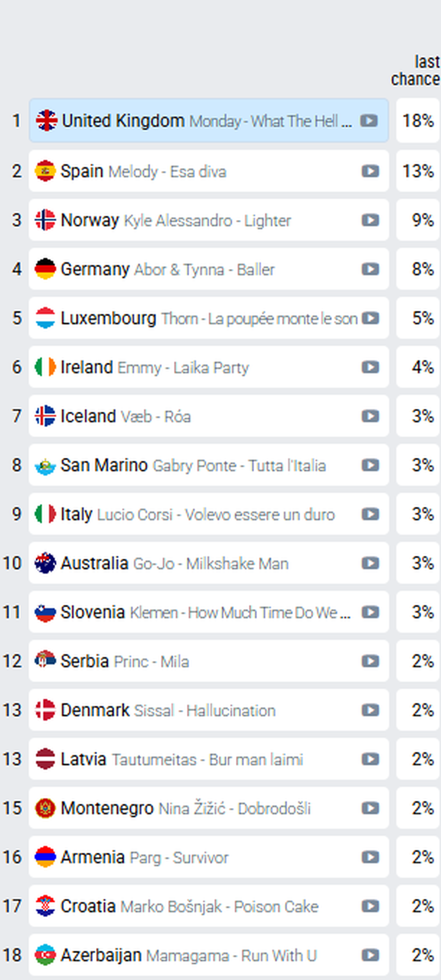Play the United Kingdom entry video

click(369, 120)
